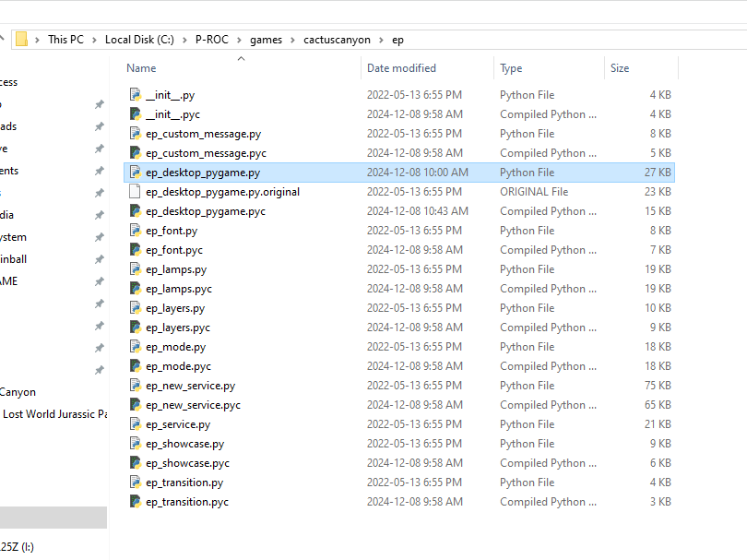Click the ep_custom_message.pyc file icon
Image resolution: width=747 pixels, height=560 pixels.
(x=136, y=153)
